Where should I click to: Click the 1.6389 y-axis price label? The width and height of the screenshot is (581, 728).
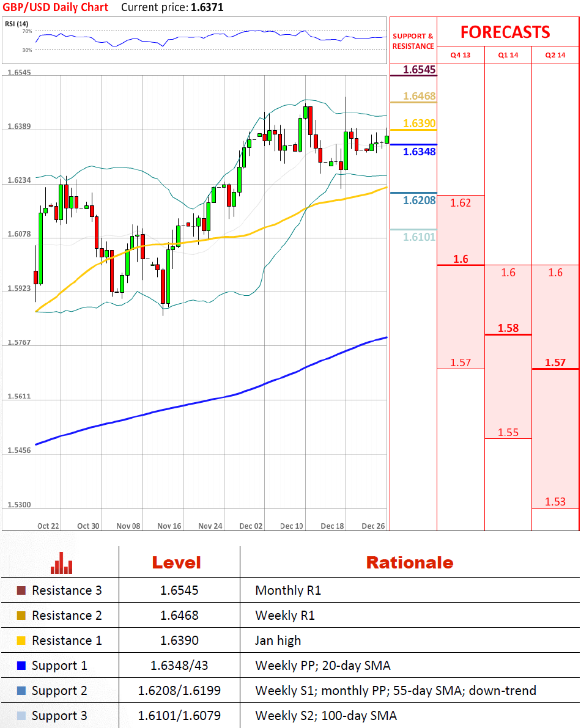(19, 127)
